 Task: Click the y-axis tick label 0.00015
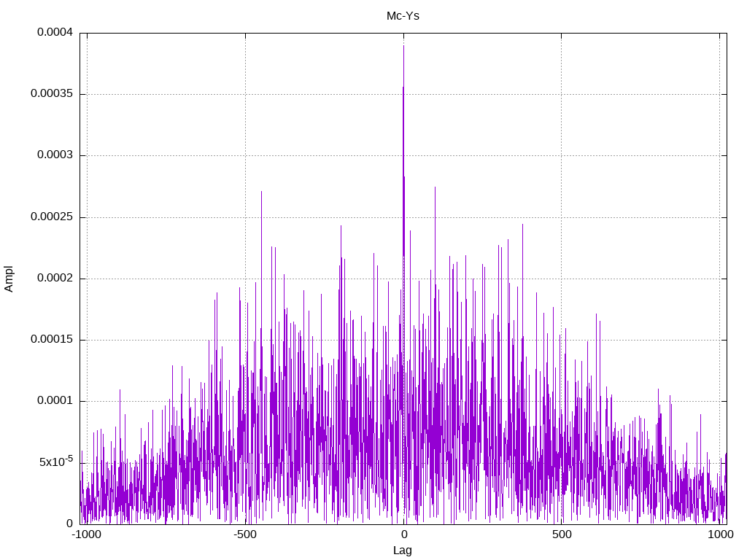(x=52, y=340)
